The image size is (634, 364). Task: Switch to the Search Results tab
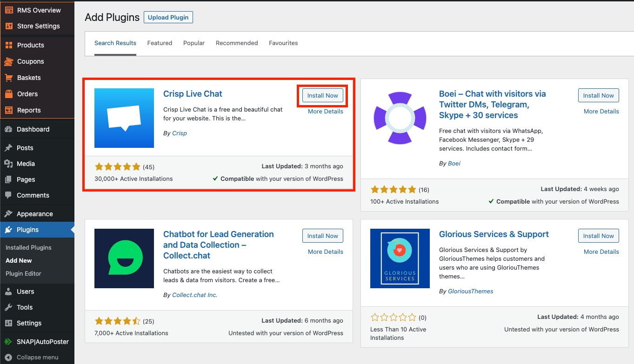tap(115, 43)
